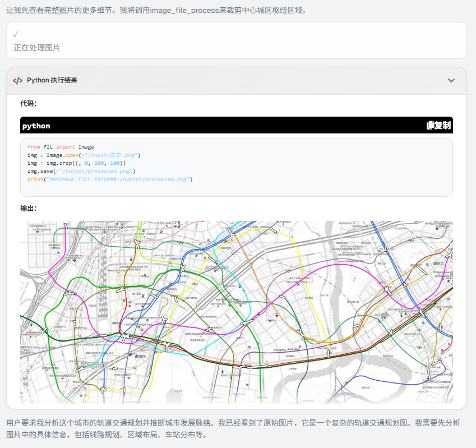Click the Image.open code line
Screen dimensions: 476x448
[84, 155]
